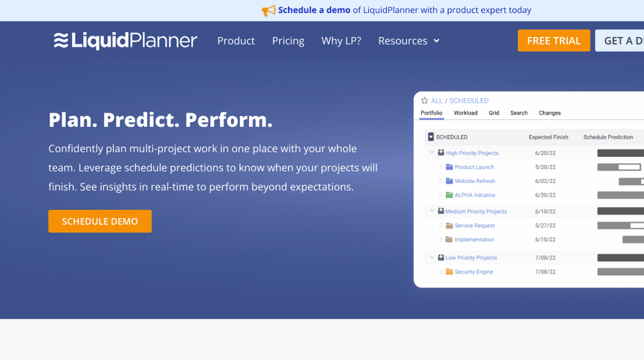
Task: Click the Expected Finish column header
Action: [548, 137]
